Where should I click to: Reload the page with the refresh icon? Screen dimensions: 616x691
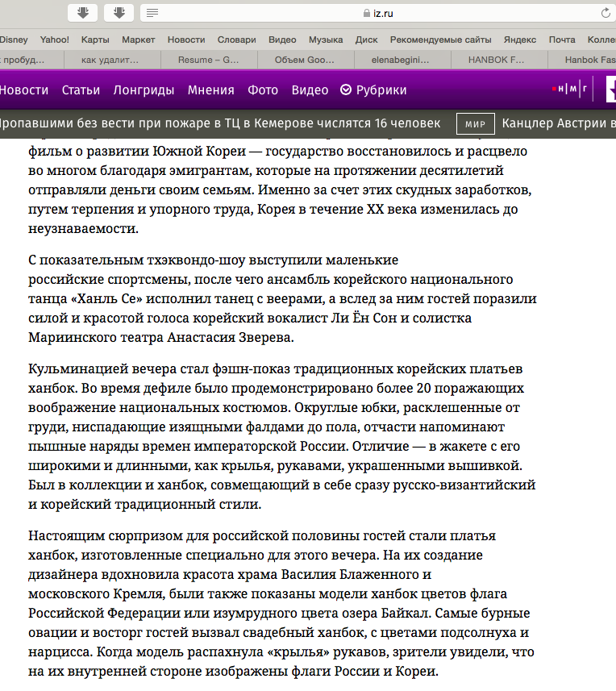coord(606,13)
